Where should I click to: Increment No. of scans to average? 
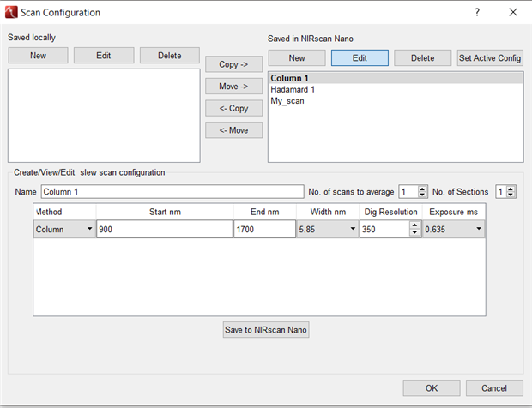click(423, 188)
